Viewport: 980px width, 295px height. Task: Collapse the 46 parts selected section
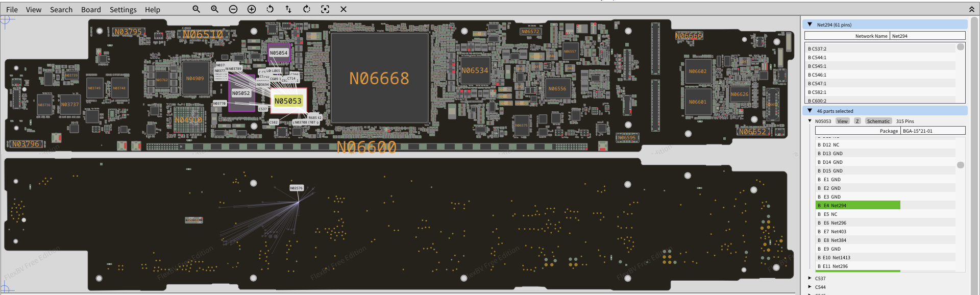point(810,111)
